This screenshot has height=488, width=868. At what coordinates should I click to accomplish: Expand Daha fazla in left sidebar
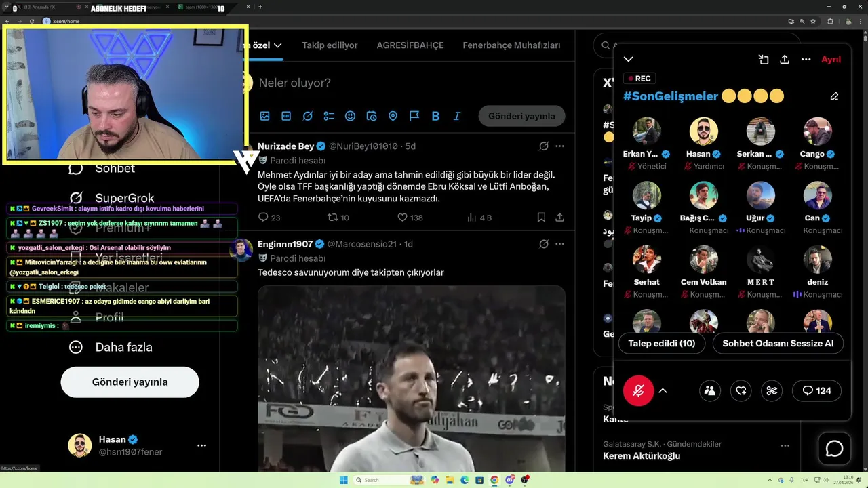pos(111,347)
